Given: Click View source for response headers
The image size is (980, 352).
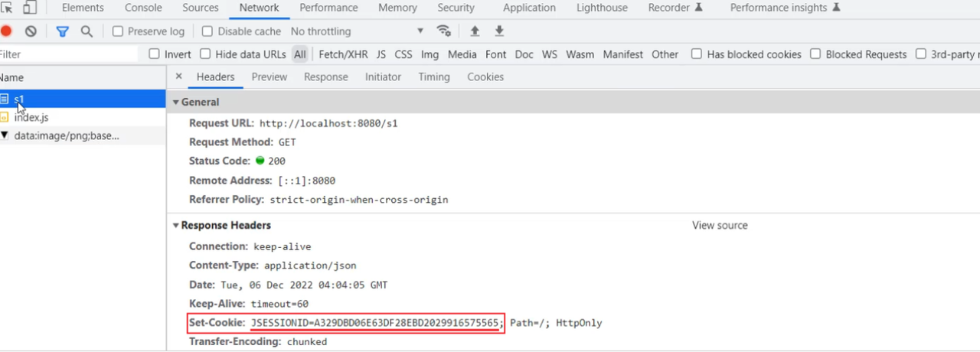Looking at the screenshot, I should coord(720,225).
